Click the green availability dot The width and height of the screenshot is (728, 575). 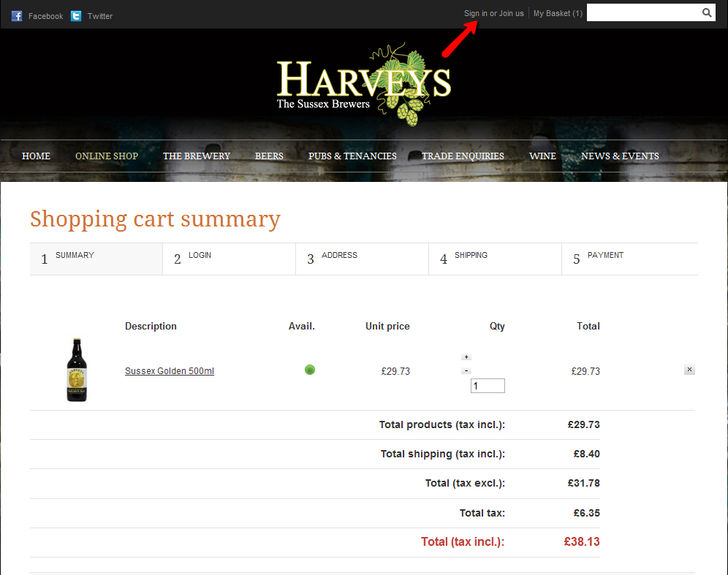(x=310, y=370)
